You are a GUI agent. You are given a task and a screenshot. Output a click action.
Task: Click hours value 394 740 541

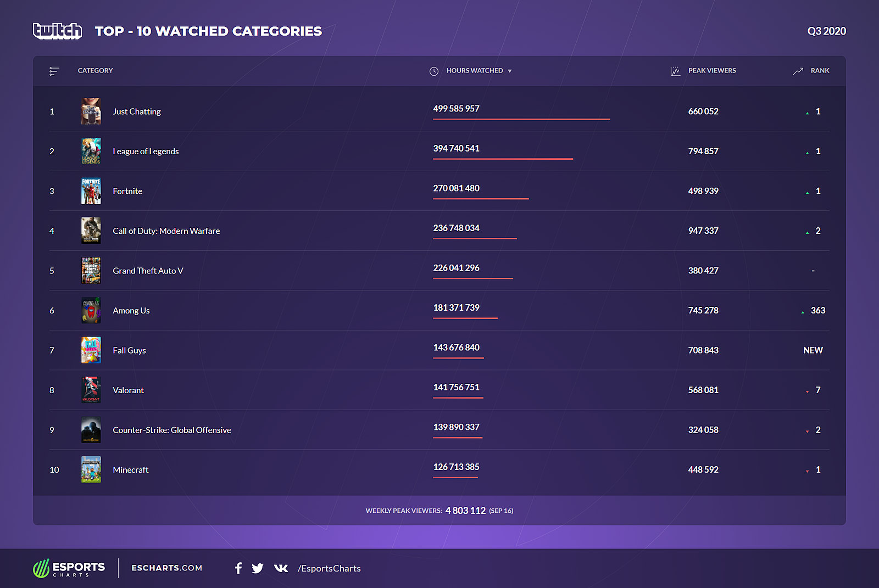(456, 148)
